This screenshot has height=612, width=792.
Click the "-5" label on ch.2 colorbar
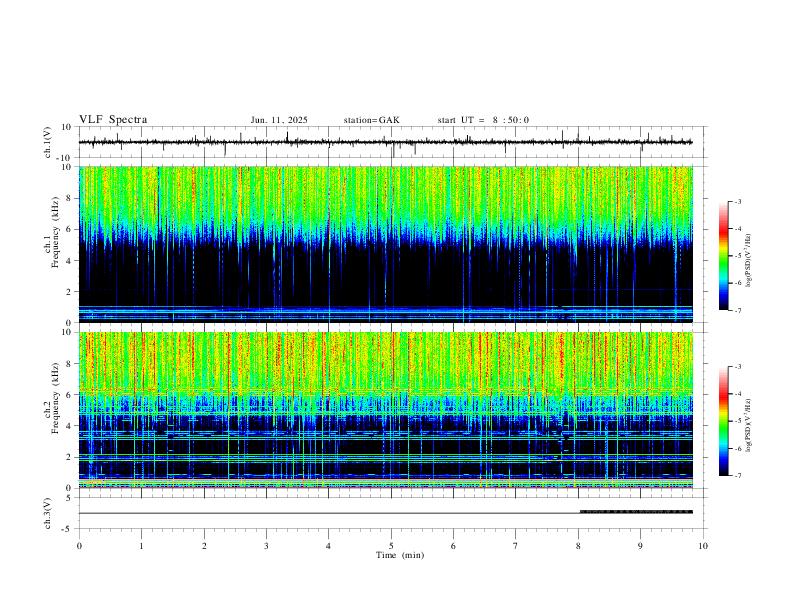click(x=737, y=421)
